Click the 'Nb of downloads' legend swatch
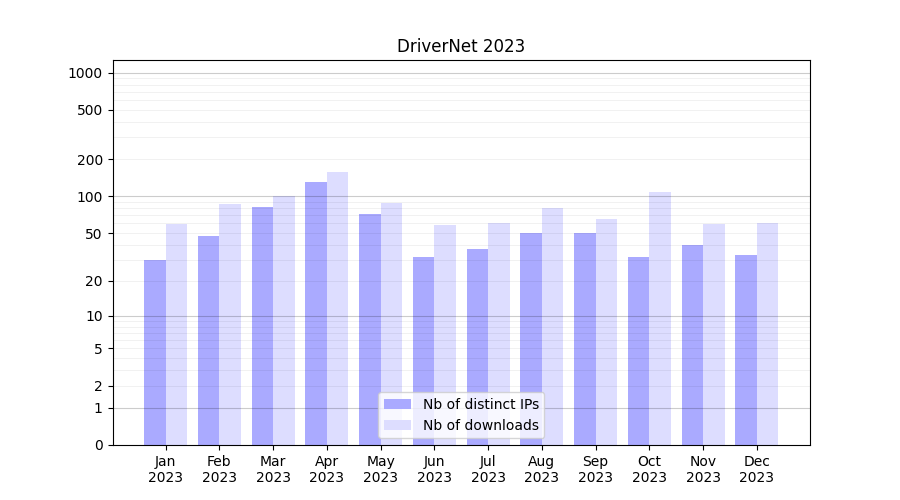Image resolution: width=900 pixels, height=500 pixels. click(397, 425)
